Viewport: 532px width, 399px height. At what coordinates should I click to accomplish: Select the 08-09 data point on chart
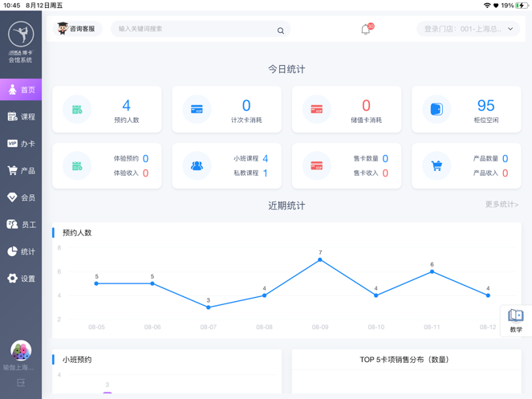pyautogui.click(x=320, y=260)
